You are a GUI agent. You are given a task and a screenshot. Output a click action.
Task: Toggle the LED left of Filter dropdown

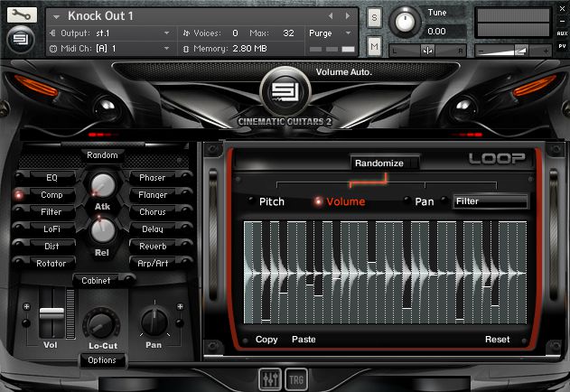(x=444, y=200)
